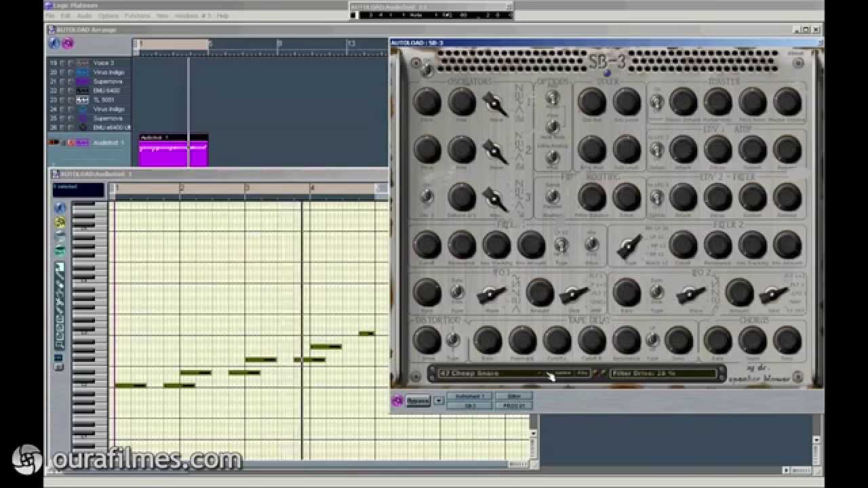Click the purple icon of Audio Inst 1 track
868x488 pixels.
pyautogui.click(x=82, y=143)
